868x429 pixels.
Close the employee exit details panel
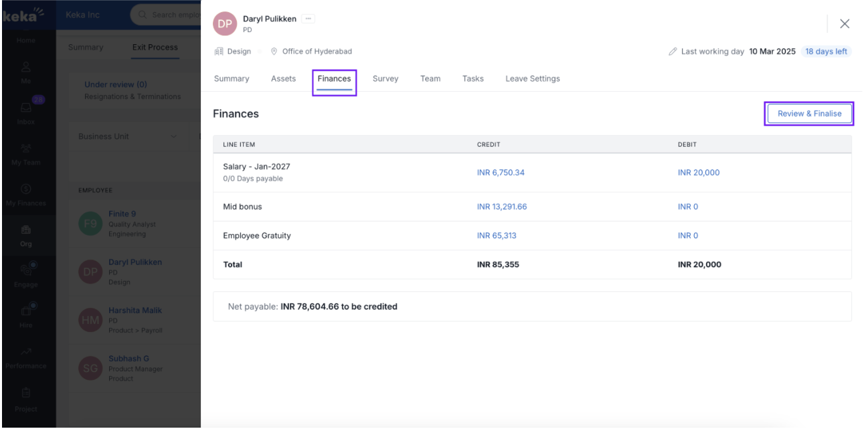(x=845, y=23)
